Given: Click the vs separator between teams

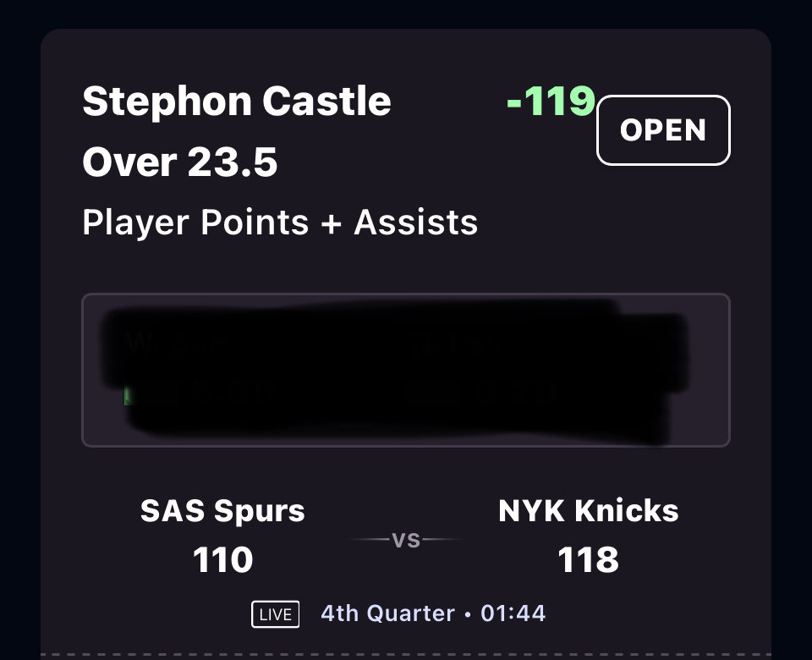Looking at the screenshot, I should [x=406, y=540].
